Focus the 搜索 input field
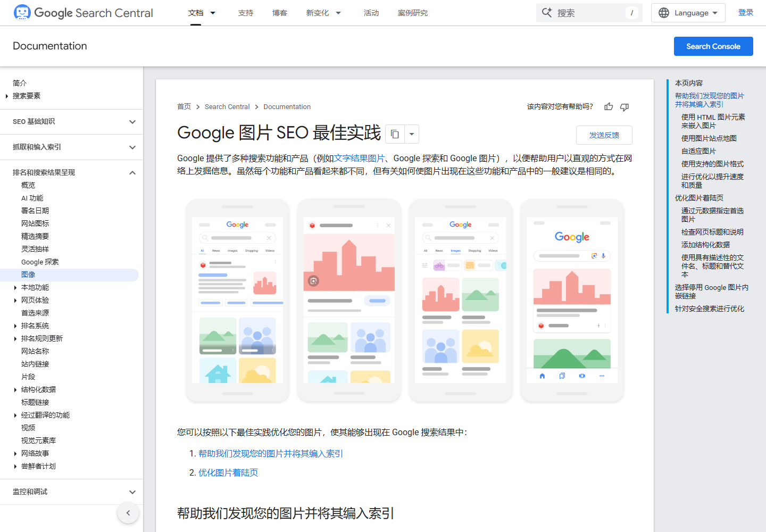The width and height of the screenshot is (766, 532). click(x=589, y=13)
